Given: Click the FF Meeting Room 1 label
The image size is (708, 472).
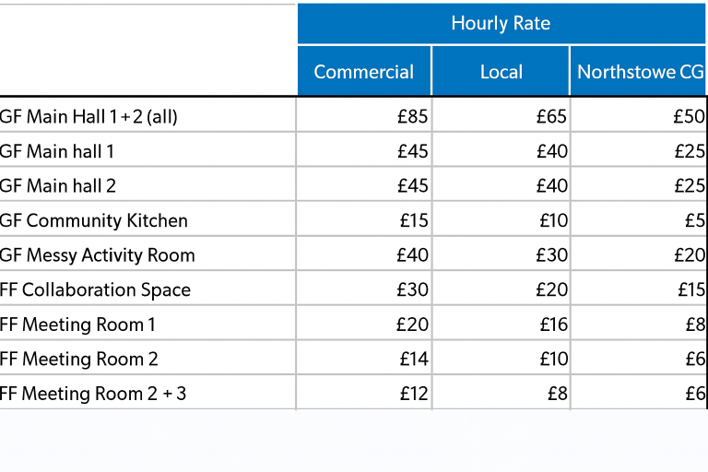Looking at the screenshot, I should (78, 325).
